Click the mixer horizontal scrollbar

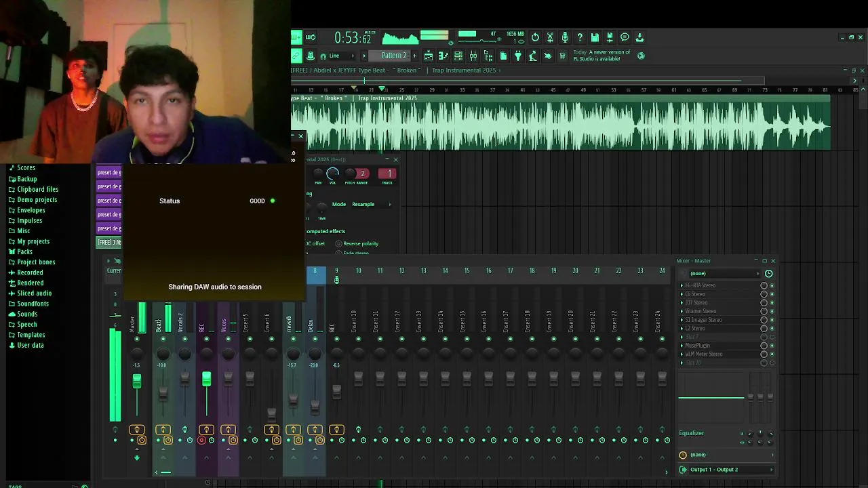coord(165,472)
